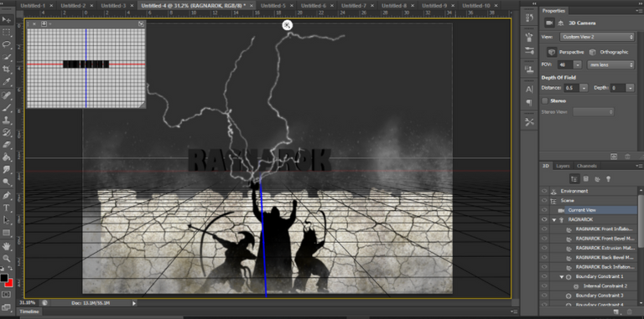Select the Pen tool
Image resolution: width=644 pixels, height=319 pixels.
coord(7,195)
